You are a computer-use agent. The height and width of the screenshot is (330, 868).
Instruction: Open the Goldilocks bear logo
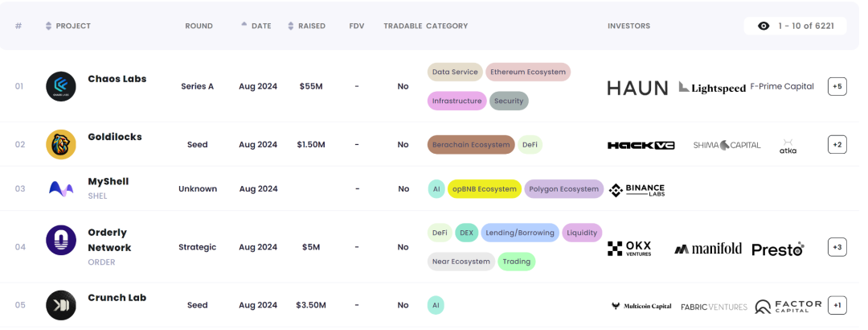tap(61, 145)
